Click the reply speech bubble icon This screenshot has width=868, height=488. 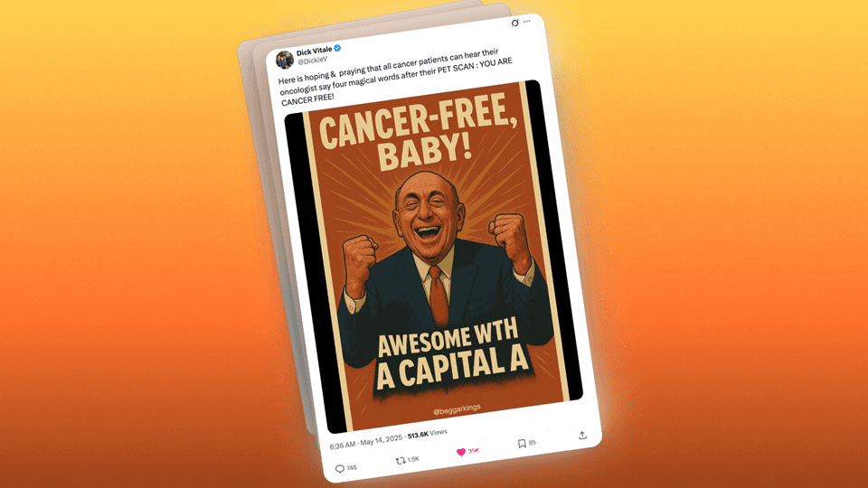pyautogui.click(x=340, y=469)
